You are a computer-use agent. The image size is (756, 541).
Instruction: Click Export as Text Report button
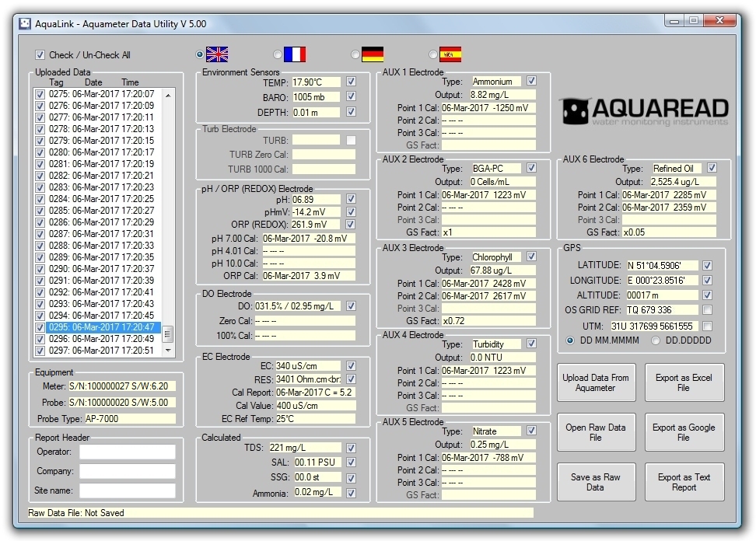click(683, 483)
